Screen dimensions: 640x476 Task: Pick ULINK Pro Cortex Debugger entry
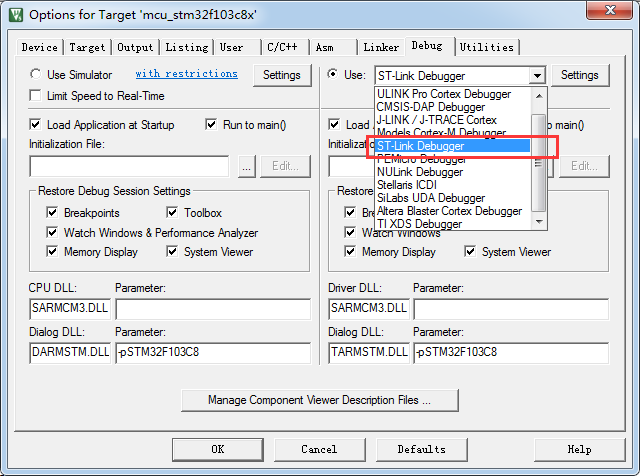pyautogui.click(x=443, y=94)
